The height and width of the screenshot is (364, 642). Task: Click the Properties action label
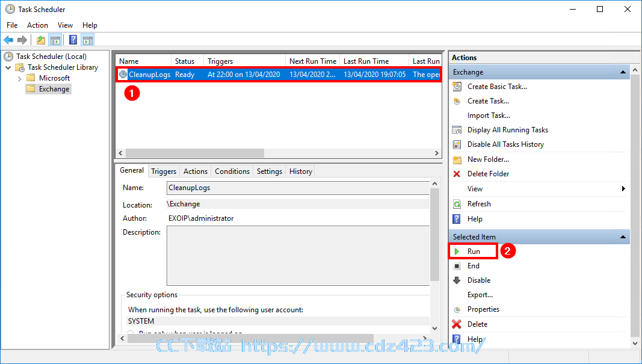coord(483,309)
